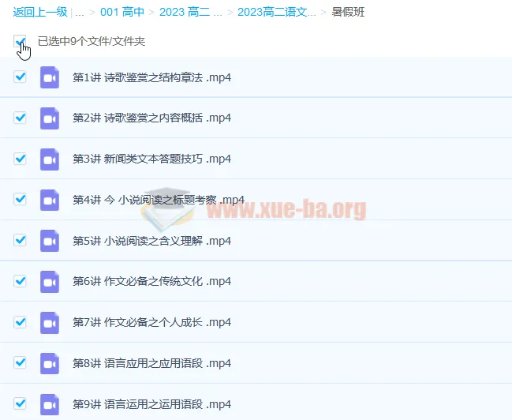Uncheck the 第9讲 语言运用之运用语段 checkbox
This screenshot has width=512, height=420.
click(20, 403)
